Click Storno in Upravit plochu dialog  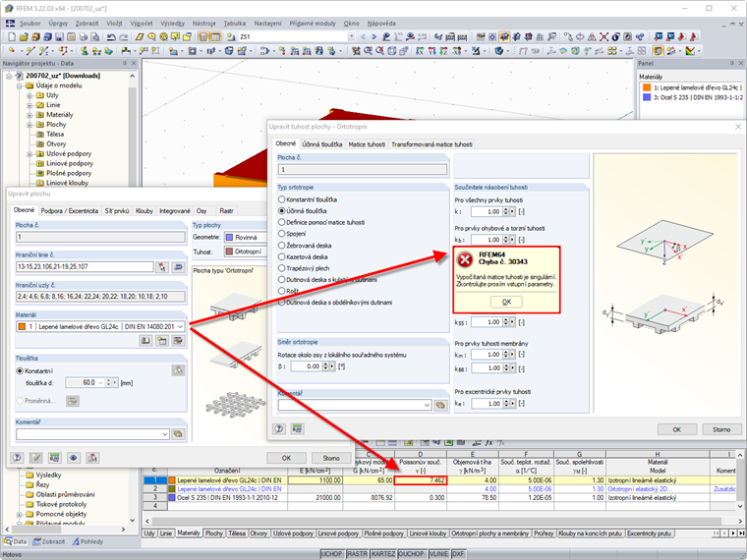pyautogui.click(x=331, y=458)
